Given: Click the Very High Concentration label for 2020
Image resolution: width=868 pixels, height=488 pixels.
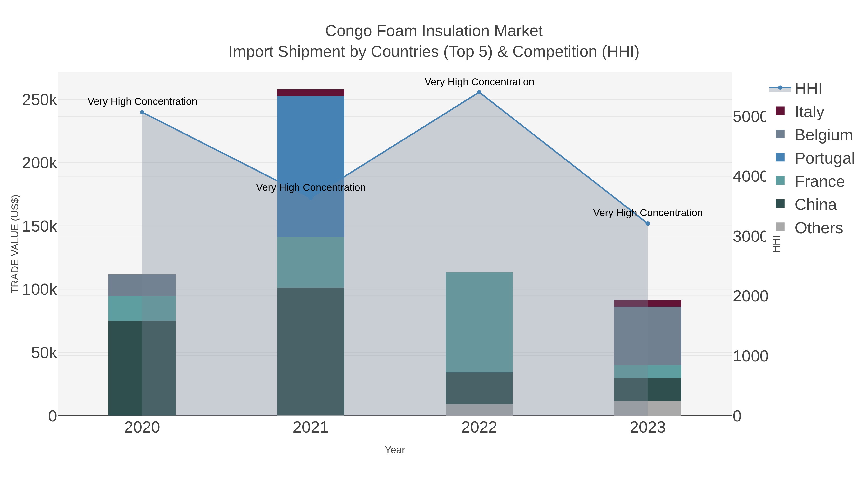Looking at the screenshot, I should 142,101.
